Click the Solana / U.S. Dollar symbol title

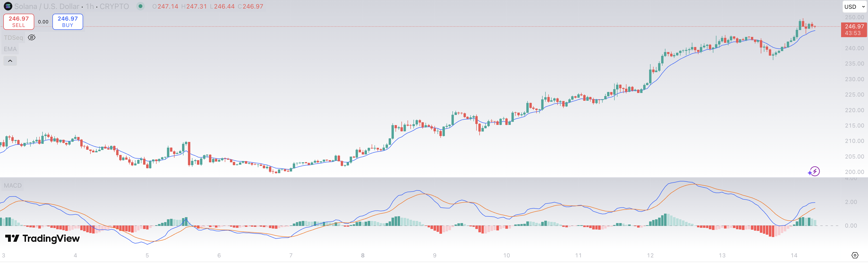pyautogui.click(x=47, y=6)
